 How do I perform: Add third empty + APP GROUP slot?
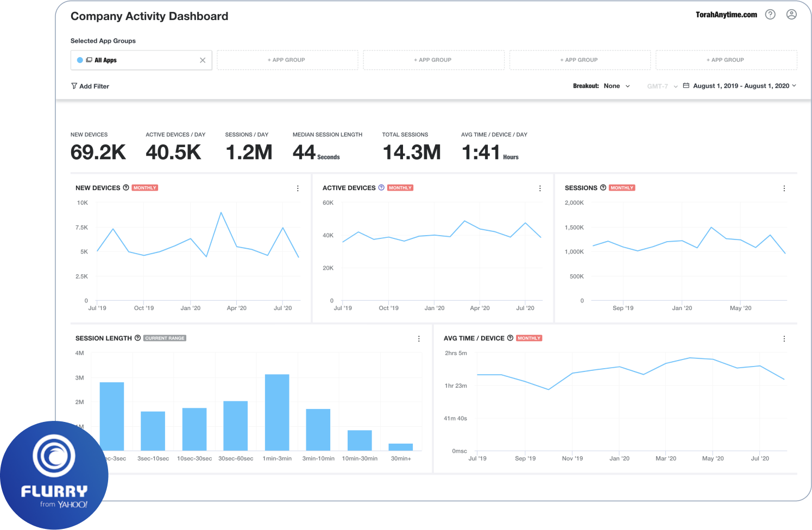point(580,60)
